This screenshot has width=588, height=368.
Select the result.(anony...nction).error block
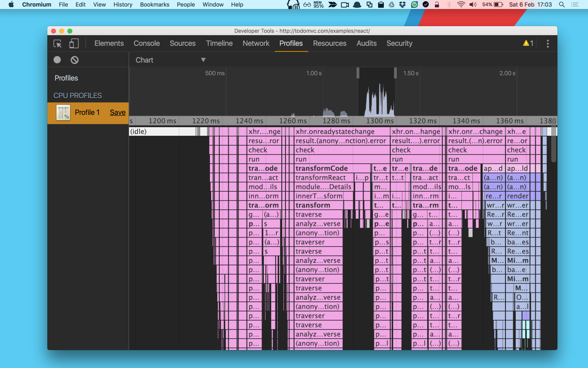342,141
